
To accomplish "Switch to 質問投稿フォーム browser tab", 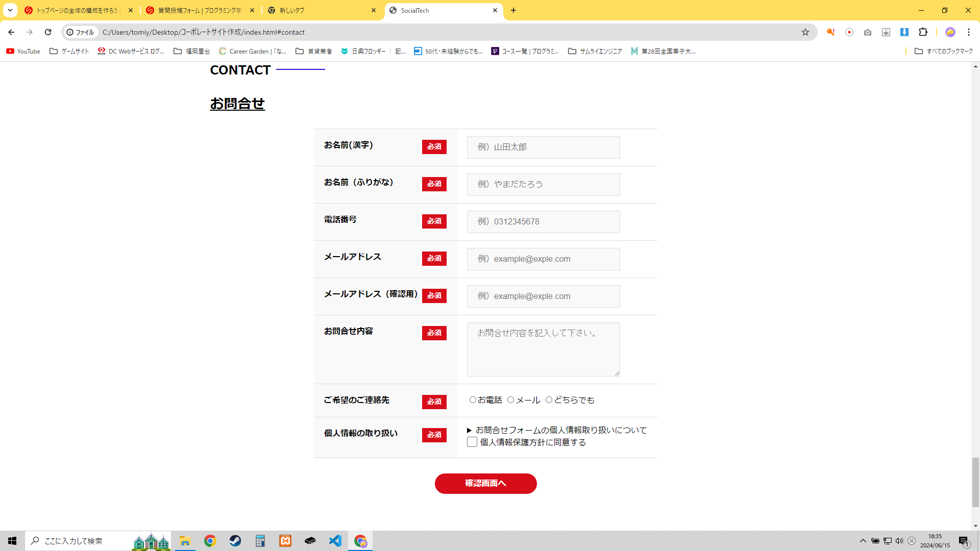I will pos(199,10).
